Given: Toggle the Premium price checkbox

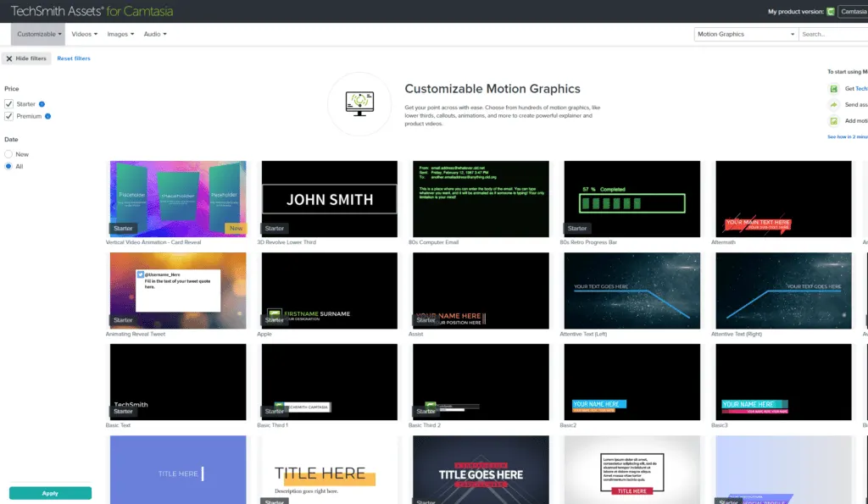Looking at the screenshot, I should (x=8, y=116).
